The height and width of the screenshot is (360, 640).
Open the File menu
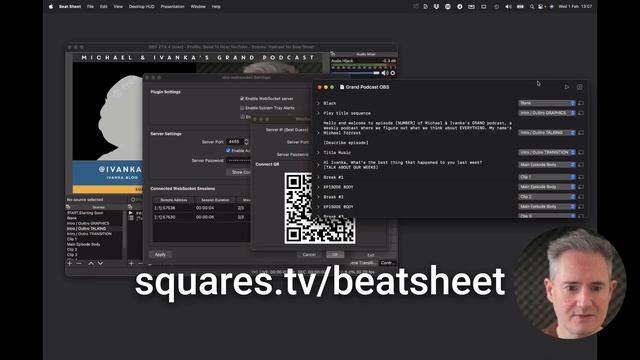point(90,7)
